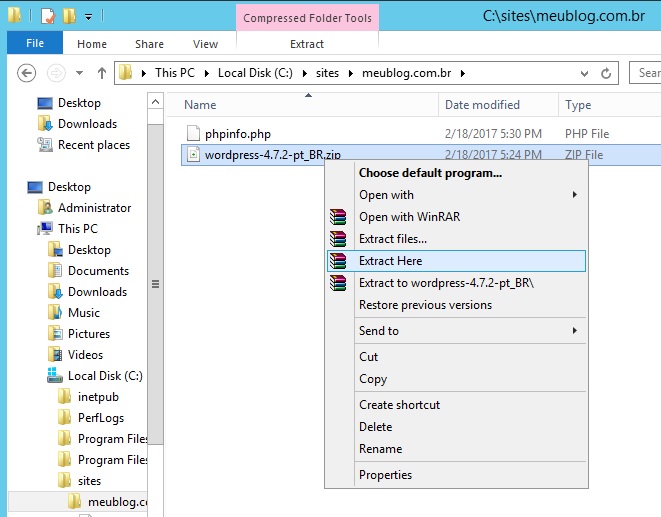
Task: Click breadcrumb arrow after Local Disk (C:)
Action: tap(305, 73)
